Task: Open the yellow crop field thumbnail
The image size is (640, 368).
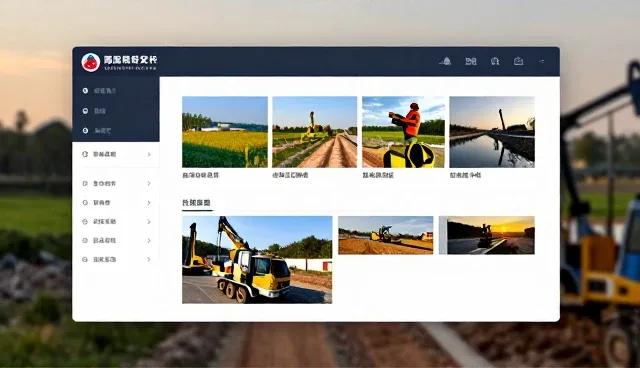Action: [225, 132]
